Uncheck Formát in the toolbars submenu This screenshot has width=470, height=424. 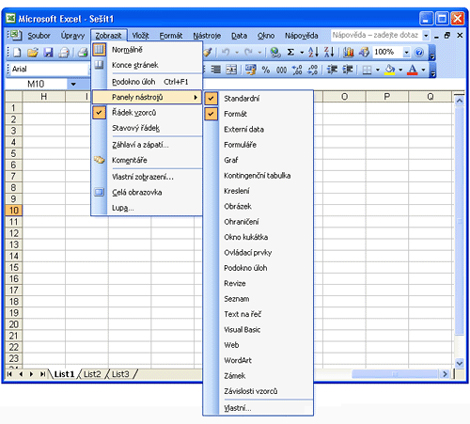coord(258,114)
